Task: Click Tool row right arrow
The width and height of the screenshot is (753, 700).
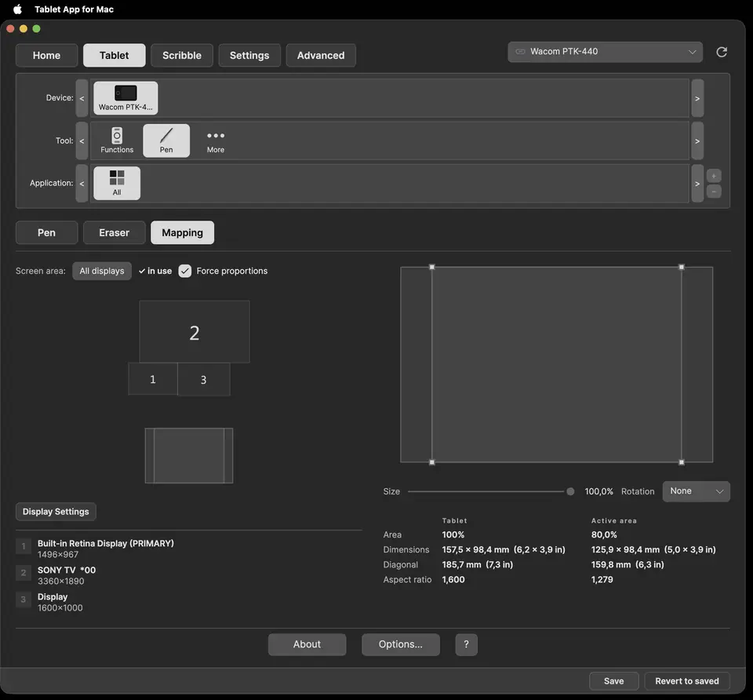Action: tap(697, 140)
